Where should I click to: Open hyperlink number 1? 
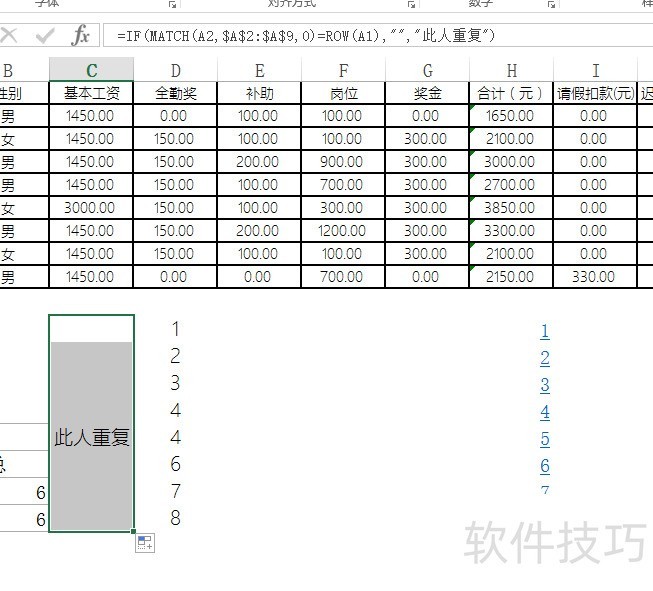(545, 331)
